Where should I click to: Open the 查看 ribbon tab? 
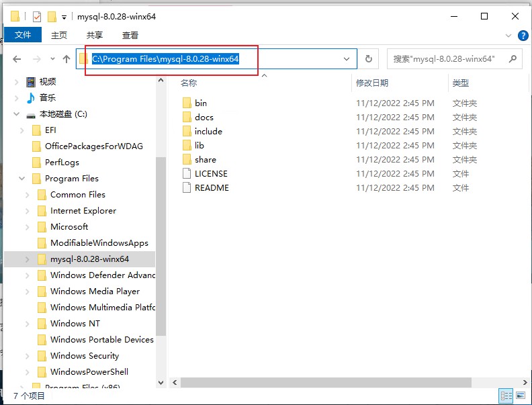pyautogui.click(x=130, y=35)
